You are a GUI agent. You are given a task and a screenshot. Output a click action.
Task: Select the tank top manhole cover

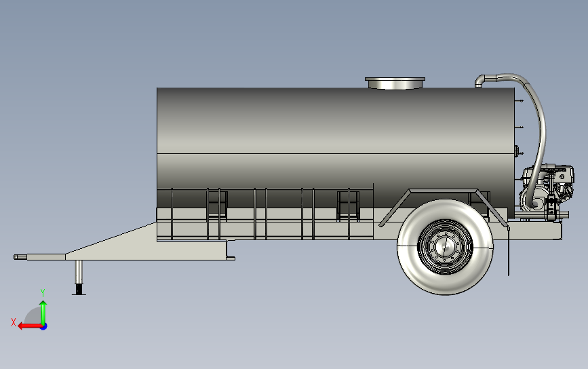point(395,83)
